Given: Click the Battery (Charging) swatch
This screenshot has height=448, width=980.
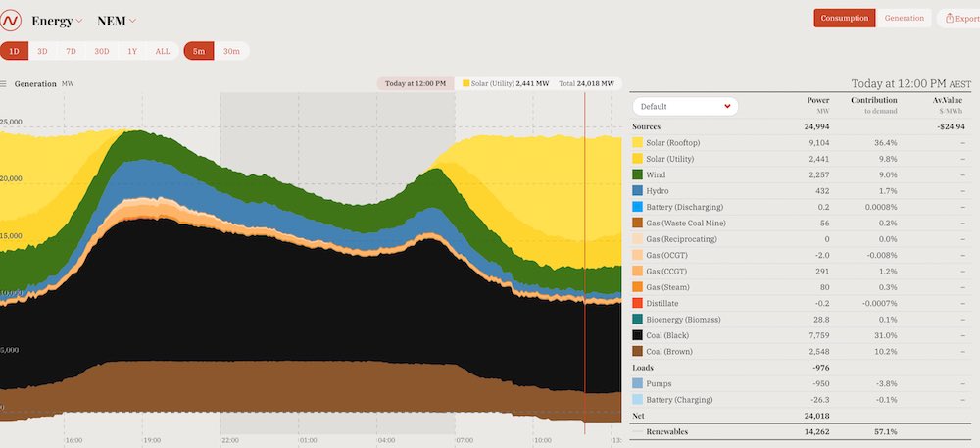Looking at the screenshot, I should tap(638, 400).
